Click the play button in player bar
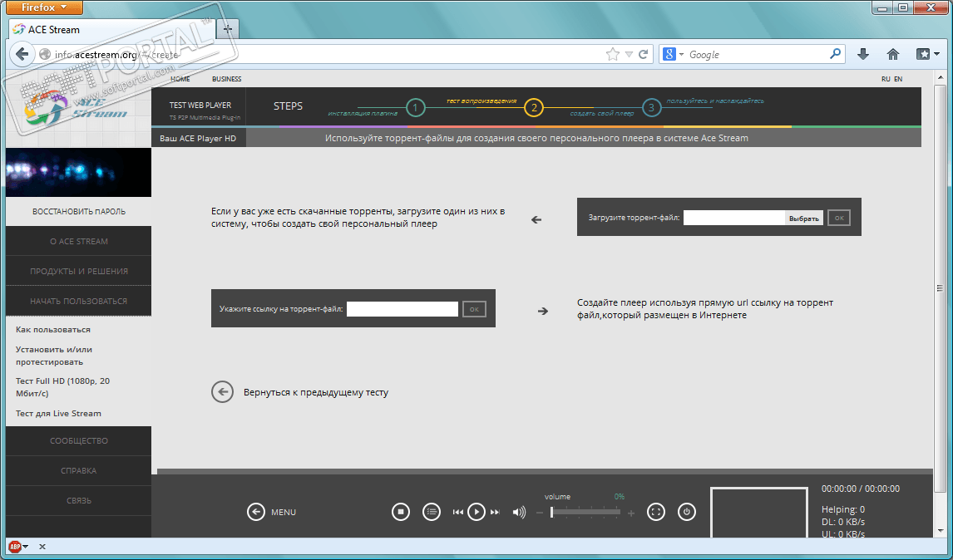Image resolution: width=953 pixels, height=560 pixels. pos(477,512)
